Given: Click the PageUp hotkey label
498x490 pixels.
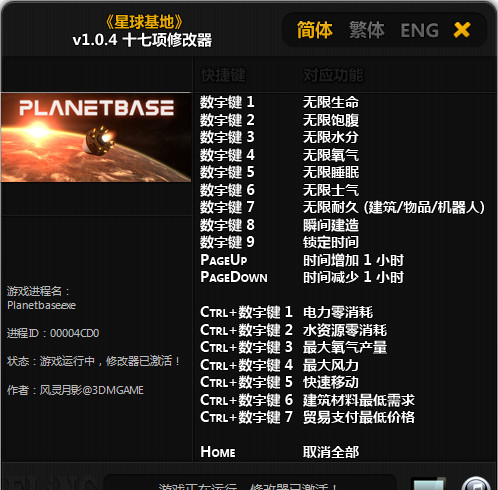Looking at the screenshot, I should tap(224, 260).
